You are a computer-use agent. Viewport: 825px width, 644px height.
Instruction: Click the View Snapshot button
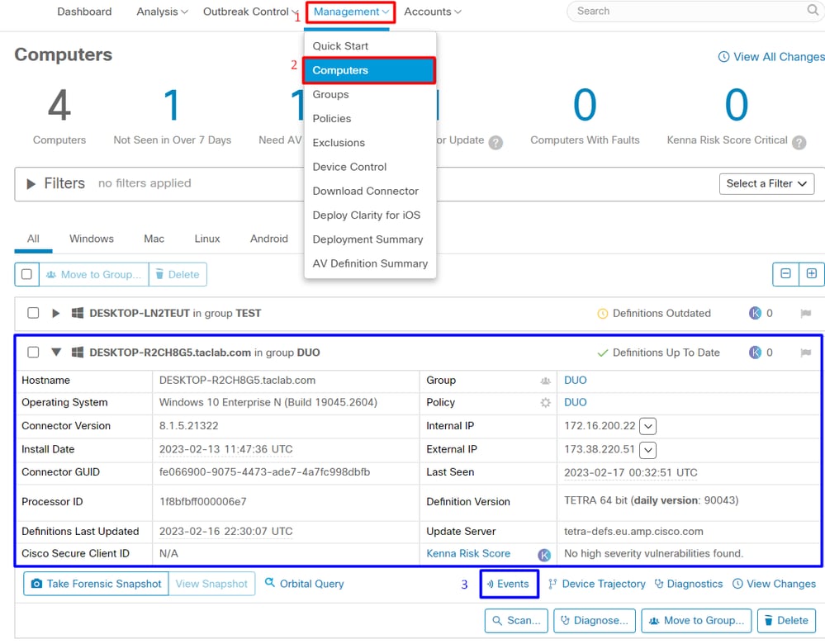(211, 584)
